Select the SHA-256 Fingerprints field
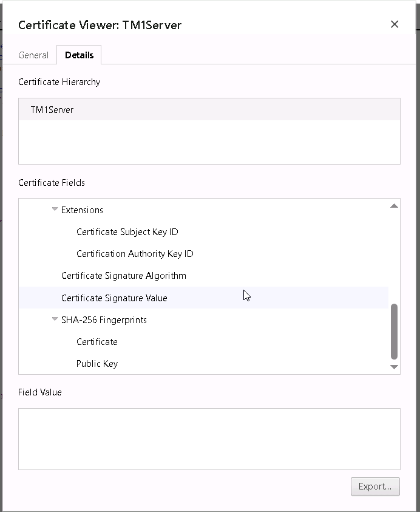The width and height of the screenshot is (420, 512). click(x=104, y=320)
